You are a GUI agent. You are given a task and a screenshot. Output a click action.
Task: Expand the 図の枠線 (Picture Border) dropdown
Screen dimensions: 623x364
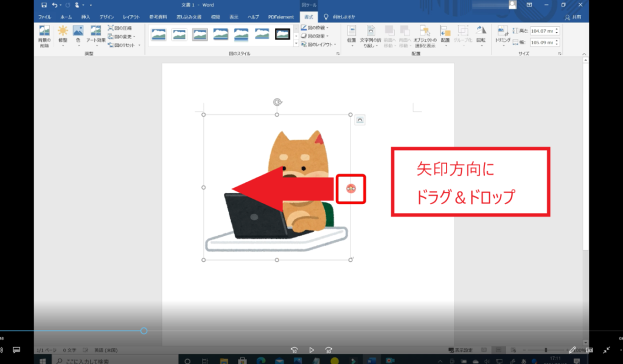[x=315, y=27]
